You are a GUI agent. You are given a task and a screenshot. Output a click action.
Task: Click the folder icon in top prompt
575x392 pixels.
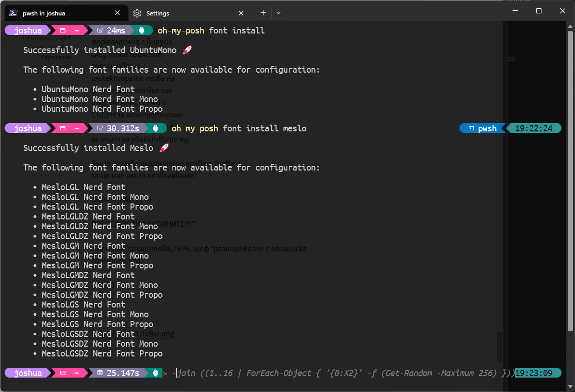[x=63, y=30]
